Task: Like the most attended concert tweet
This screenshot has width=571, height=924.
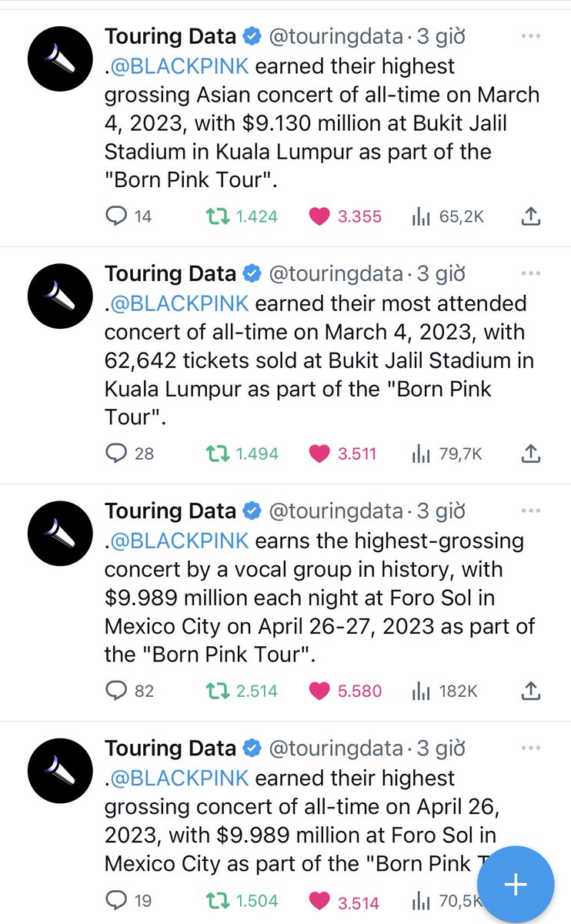Action: (319, 454)
